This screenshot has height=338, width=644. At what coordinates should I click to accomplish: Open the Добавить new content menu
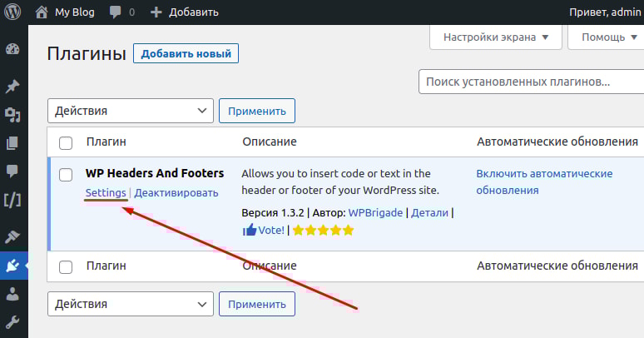click(x=184, y=12)
